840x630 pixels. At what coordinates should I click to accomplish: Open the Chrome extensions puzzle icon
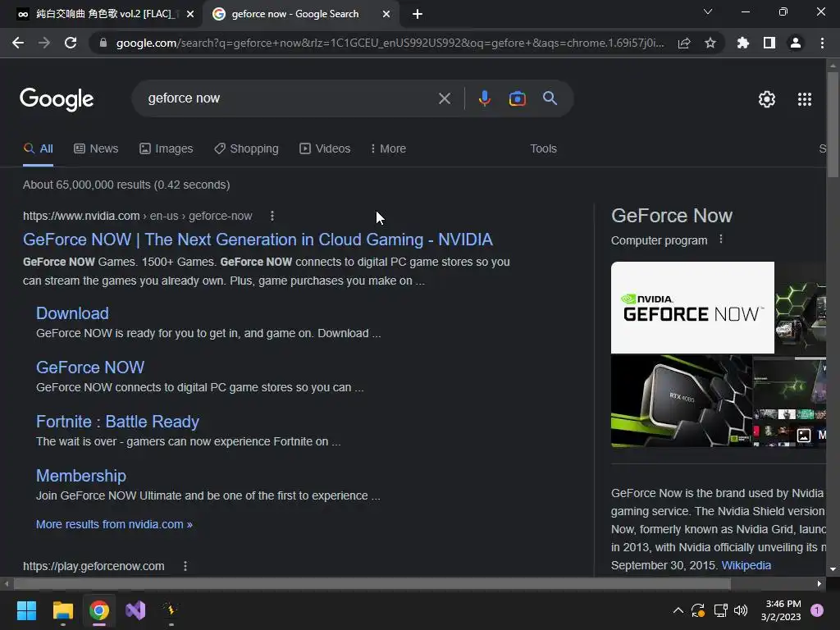pos(742,43)
